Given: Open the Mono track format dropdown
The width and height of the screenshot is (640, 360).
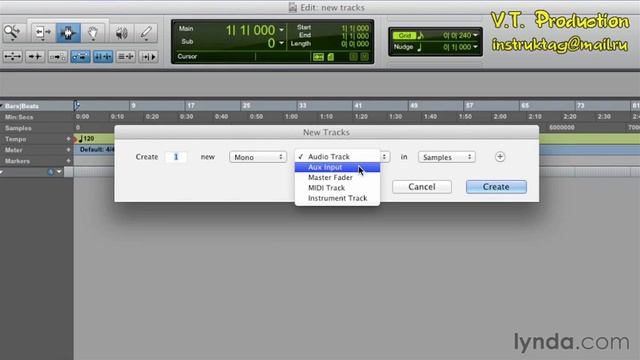Looking at the screenshot, I should point(258,157).
